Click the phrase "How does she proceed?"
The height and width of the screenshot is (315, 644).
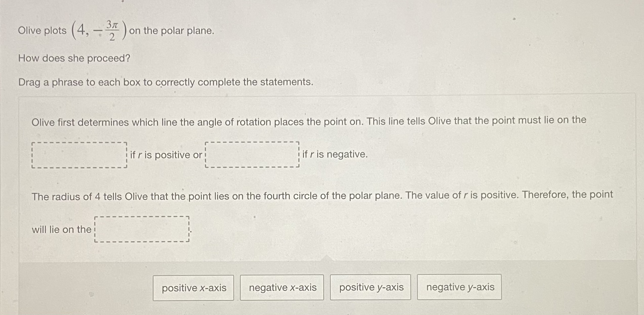(x=74, y=59)
